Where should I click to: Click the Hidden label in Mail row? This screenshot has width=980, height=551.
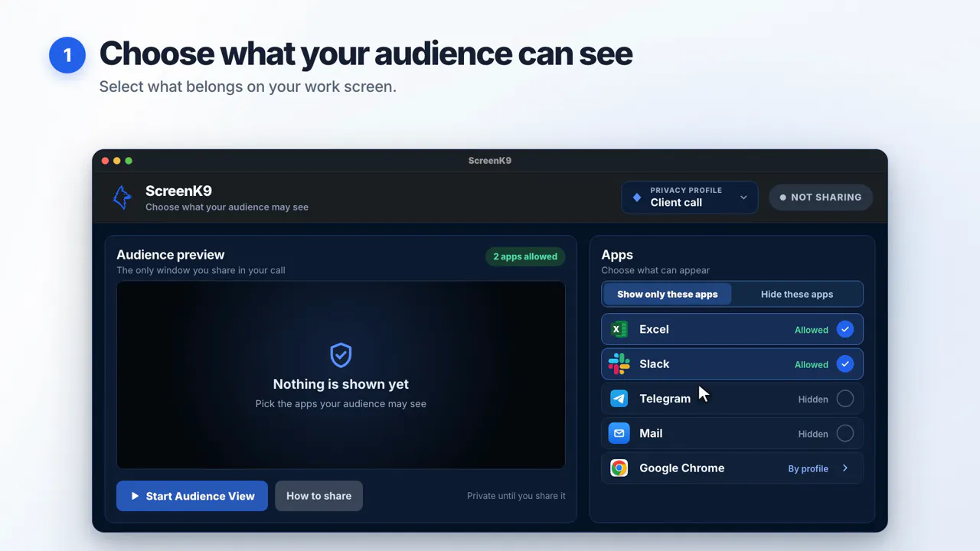pyautogui.click(x=813, y=434)
